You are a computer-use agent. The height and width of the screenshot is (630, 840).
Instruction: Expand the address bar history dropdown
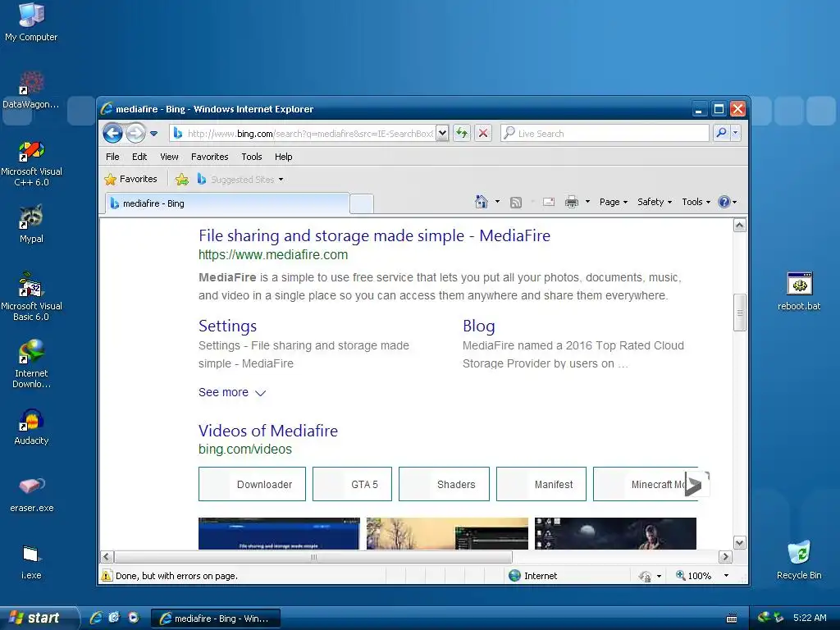pyautogui.click(x=442, y=134)
